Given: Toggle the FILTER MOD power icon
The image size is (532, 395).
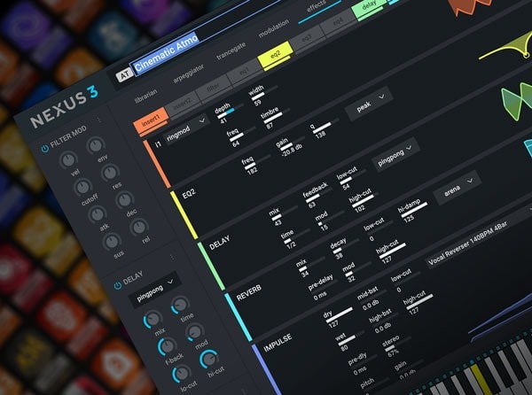Looking at the screenshot, I should pos(44,149).
